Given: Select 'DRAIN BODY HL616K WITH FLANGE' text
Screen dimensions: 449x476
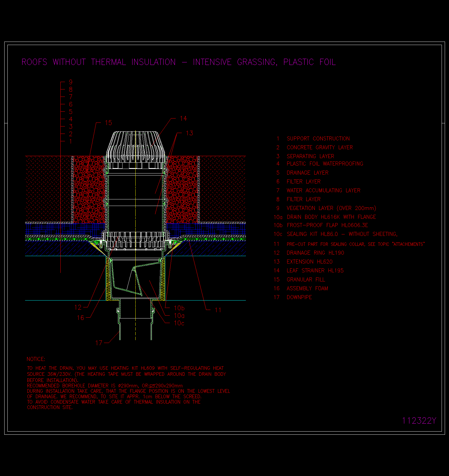Looking at the screenshot, I should pyautogui.click(x=331, y=217).
